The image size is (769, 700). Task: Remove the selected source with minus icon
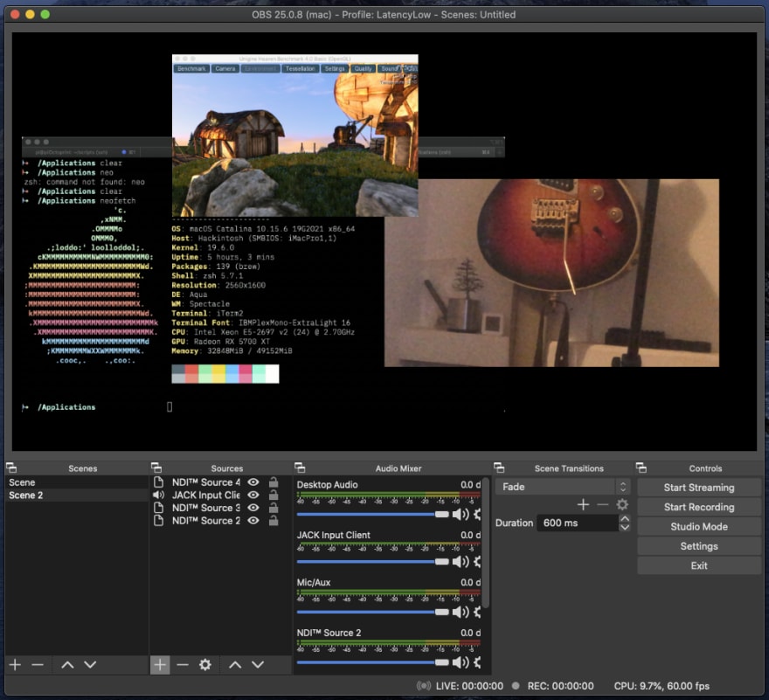click(183, 665)
